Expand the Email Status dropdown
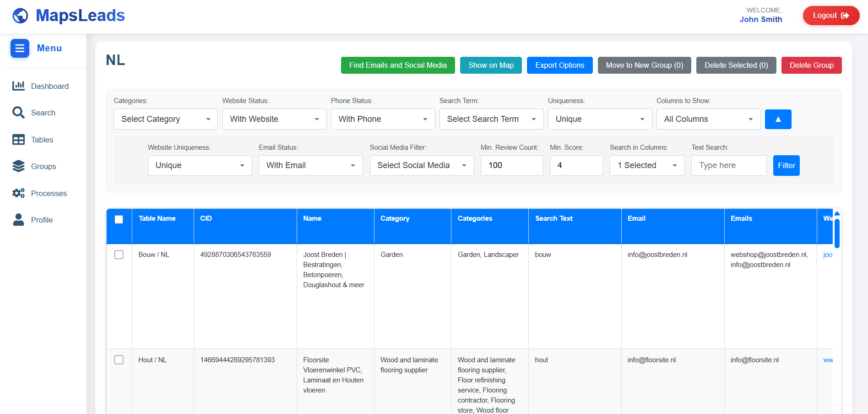 (x=310, y=165)
